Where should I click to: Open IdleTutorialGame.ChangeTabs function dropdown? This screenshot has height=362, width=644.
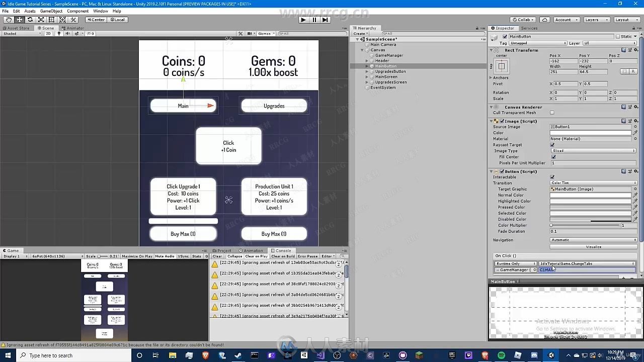[587, 263]
